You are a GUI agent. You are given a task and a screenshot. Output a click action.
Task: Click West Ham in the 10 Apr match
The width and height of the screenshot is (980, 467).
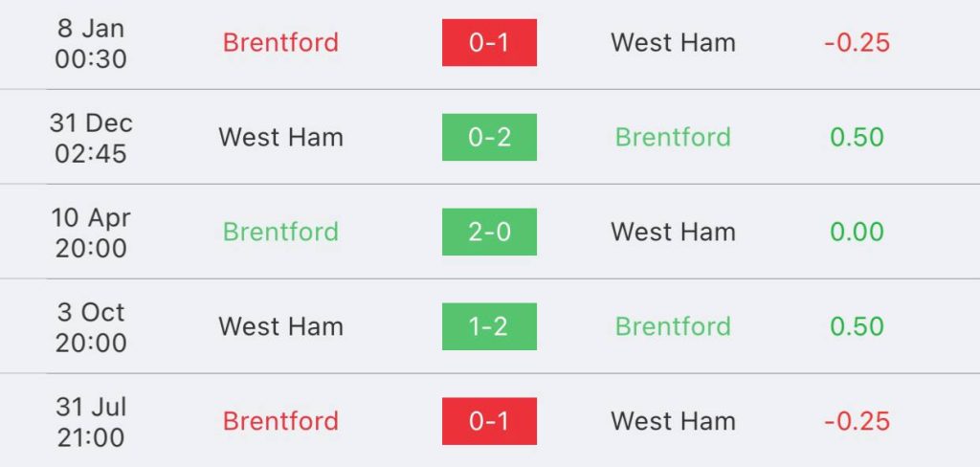[x=673, y=232]
